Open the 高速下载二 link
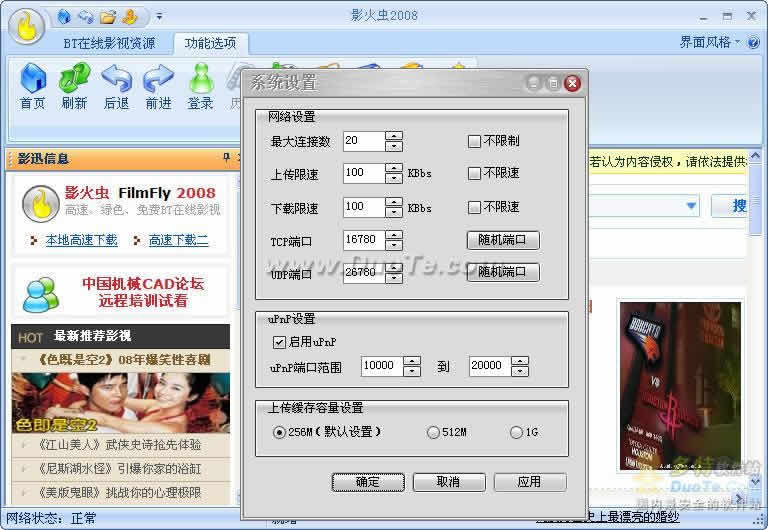The height and width of the screenshot is (530, 768). pos(178,240)
